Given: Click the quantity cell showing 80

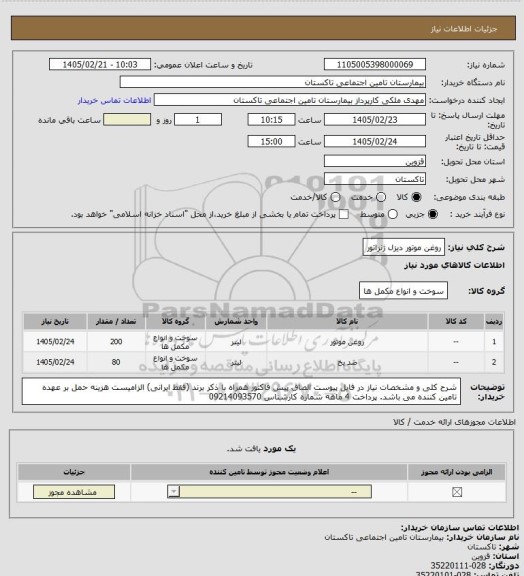Looking at the screenshot, I should pos(116,363).
